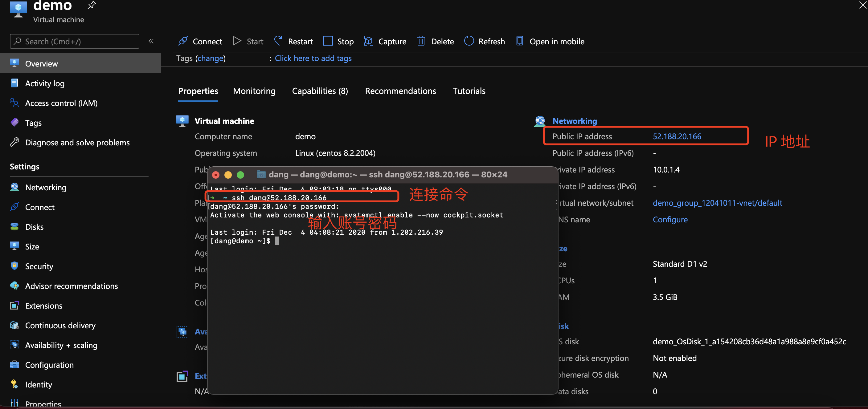Click the Refresh icon in toolbar
The height and width of the screenshot is (409, 868).
click(469, 41)
